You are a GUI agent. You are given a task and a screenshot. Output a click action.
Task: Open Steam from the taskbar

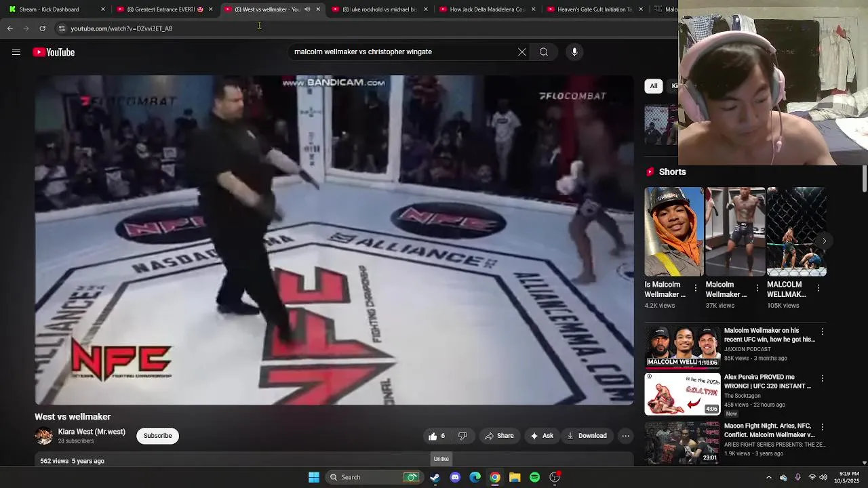click(435, 477)
